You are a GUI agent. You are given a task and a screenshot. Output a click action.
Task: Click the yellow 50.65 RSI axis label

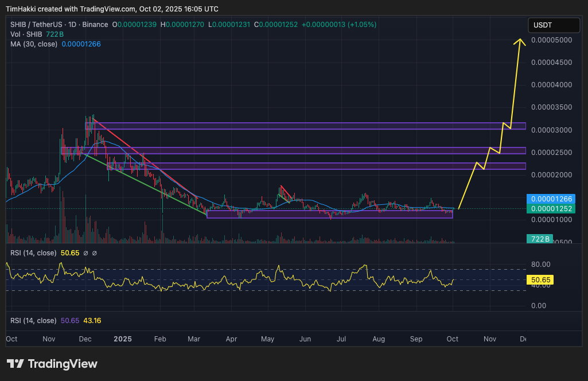[540, 280]
